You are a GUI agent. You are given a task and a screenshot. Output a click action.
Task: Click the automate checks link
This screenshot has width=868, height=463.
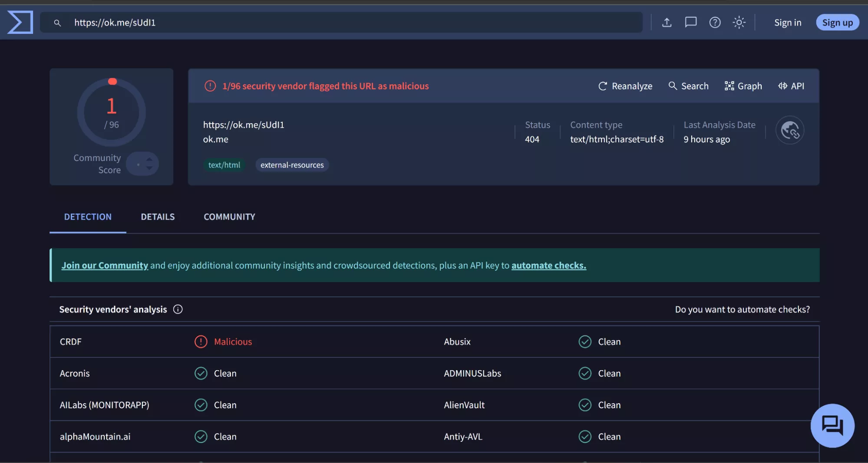548,265
